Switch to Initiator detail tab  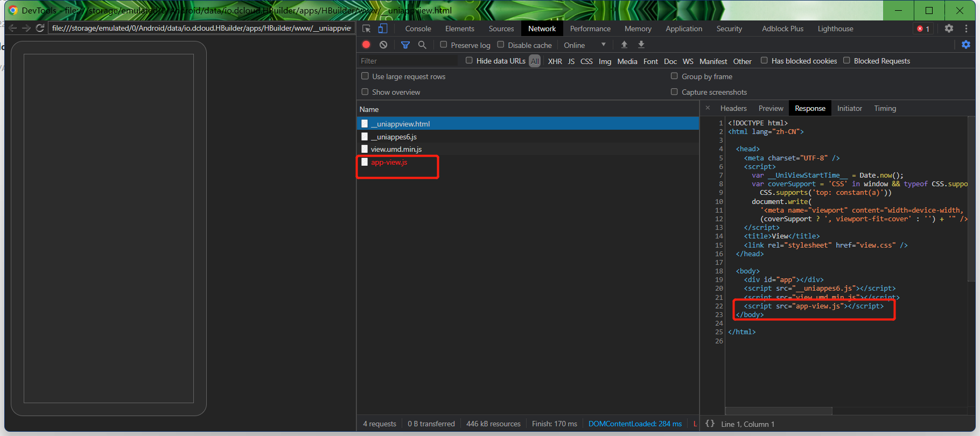click(x=850, y=108)
